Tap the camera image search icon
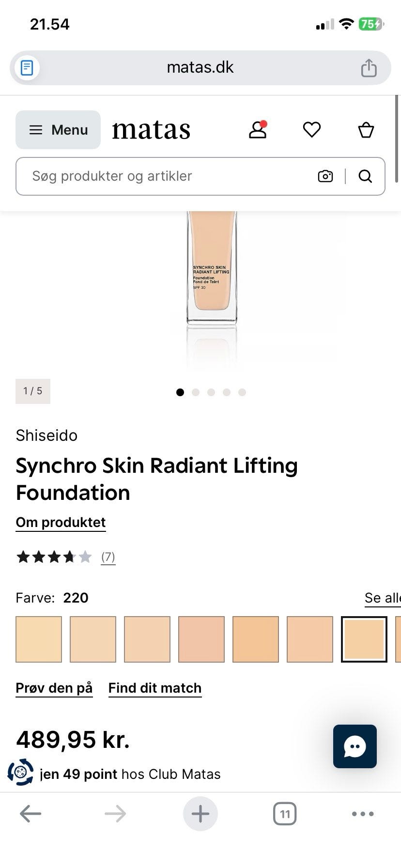 pos(325,176)
